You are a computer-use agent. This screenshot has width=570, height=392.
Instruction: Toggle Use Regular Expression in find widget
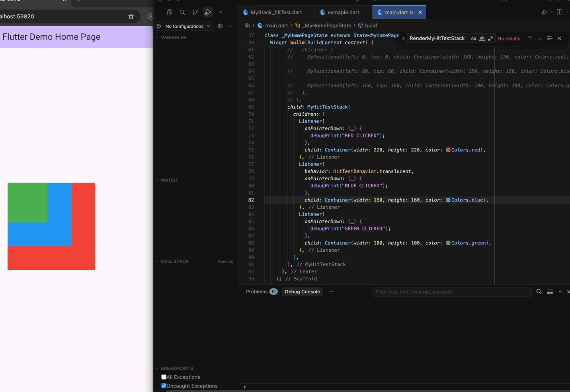(491, 39)
